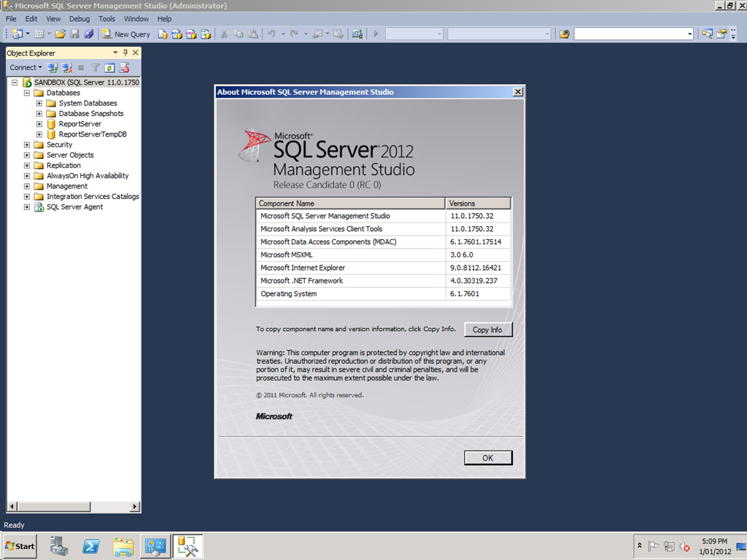This screenshot has width=747, height=560.
Task: Open the Tools menu
Action: 107,19
